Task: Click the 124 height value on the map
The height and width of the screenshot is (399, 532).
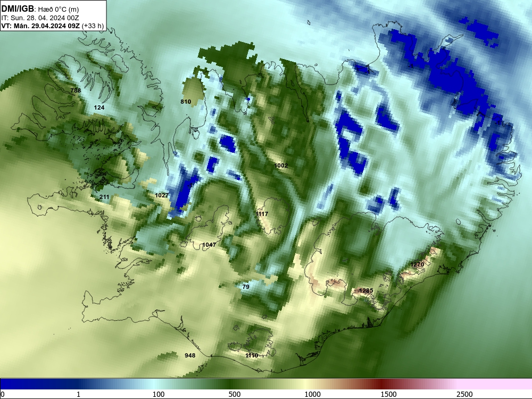Action: [x=99, y=107]
